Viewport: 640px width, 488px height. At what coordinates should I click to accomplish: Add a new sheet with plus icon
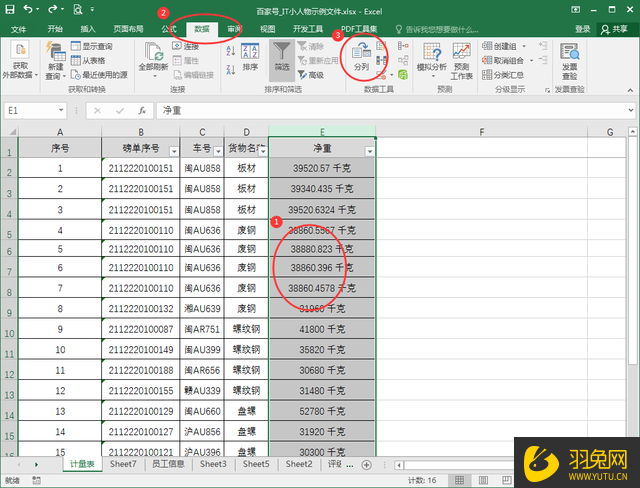coord(367,465)
